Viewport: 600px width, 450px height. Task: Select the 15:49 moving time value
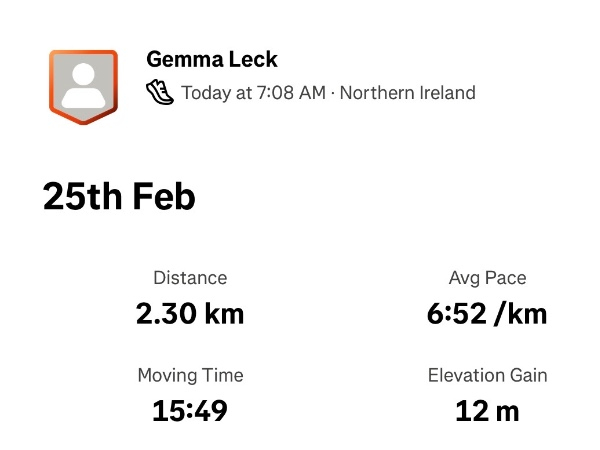[190, 411]
